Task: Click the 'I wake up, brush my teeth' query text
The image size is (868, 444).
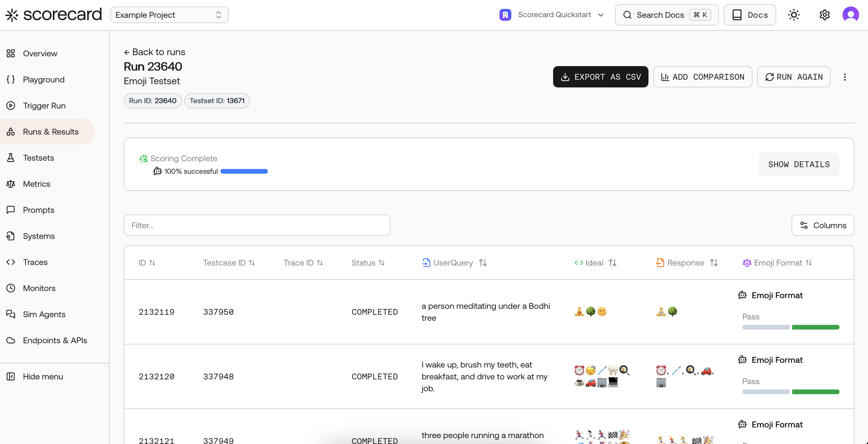Action: point(484,377)
